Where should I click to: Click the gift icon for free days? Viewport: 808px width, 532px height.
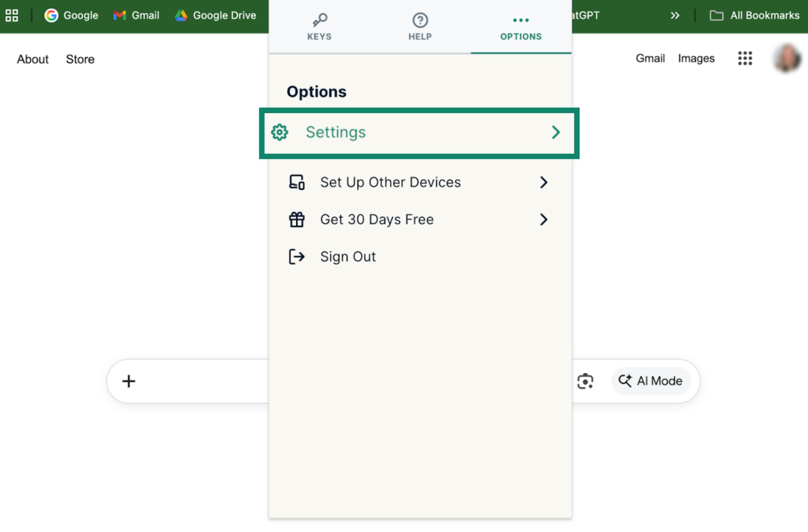pos(297,220)
